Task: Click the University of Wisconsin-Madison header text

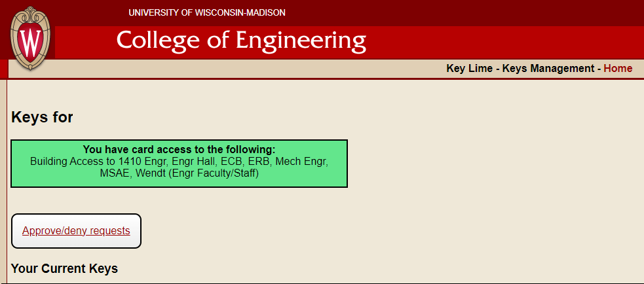Action: (x=207, y=12)
